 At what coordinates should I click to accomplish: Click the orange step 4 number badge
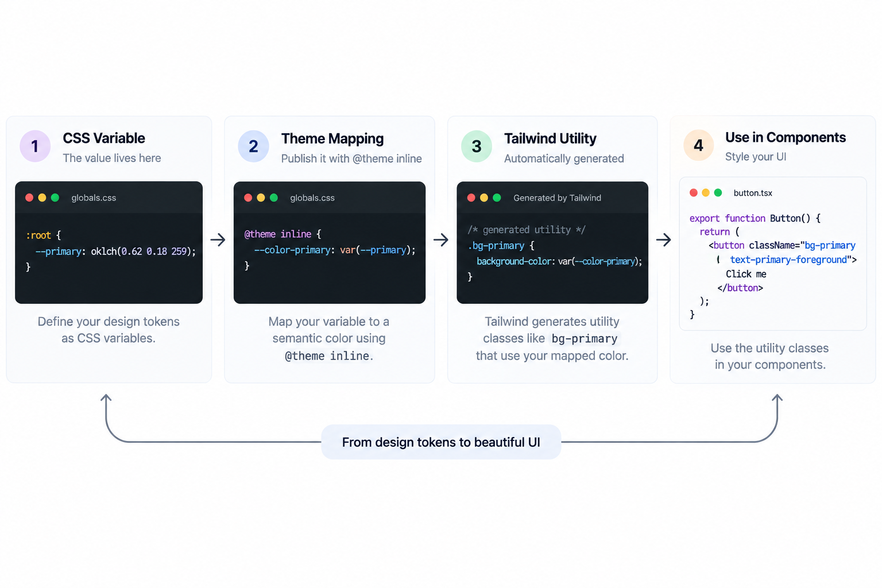click(x=698, y=145)
